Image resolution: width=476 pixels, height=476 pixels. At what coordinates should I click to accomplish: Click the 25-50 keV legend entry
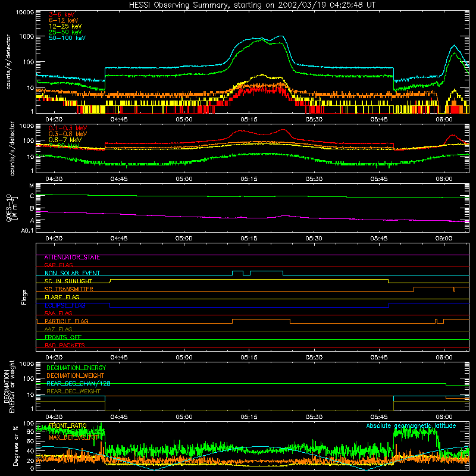(x=65, y=32)
